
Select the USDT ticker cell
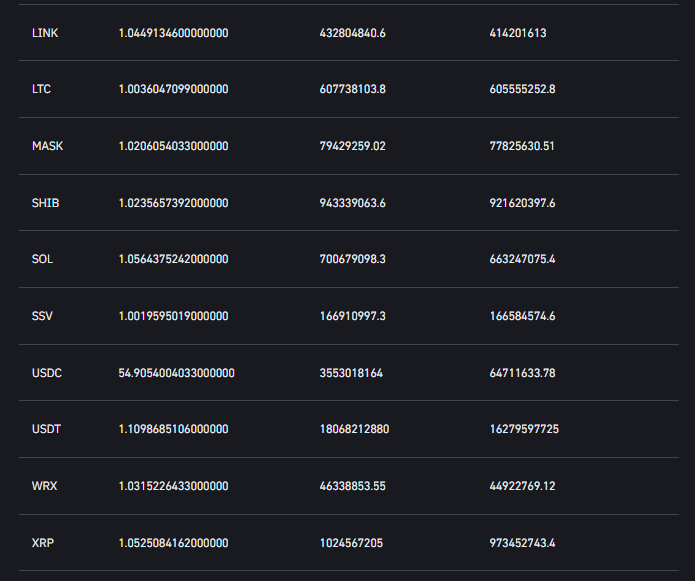(x=46, y=429)
